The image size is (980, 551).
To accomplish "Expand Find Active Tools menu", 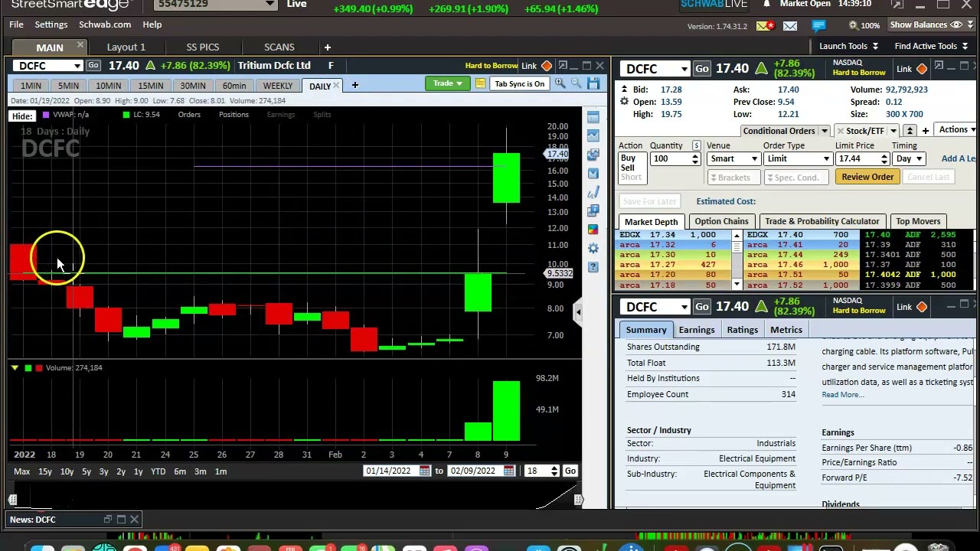I will point(930,46).
